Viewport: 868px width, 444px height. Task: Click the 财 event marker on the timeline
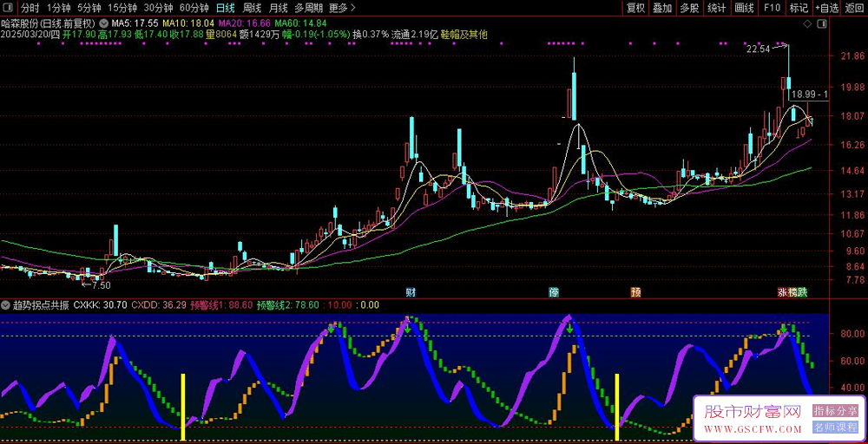pyautogui.click(x=411, y=291)
